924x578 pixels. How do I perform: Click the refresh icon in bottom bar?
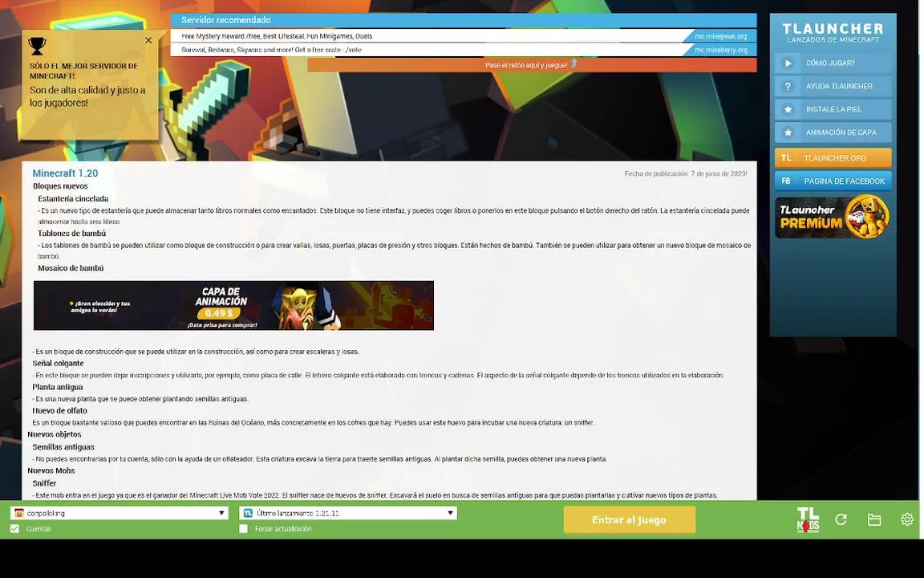tap(841, 519)
